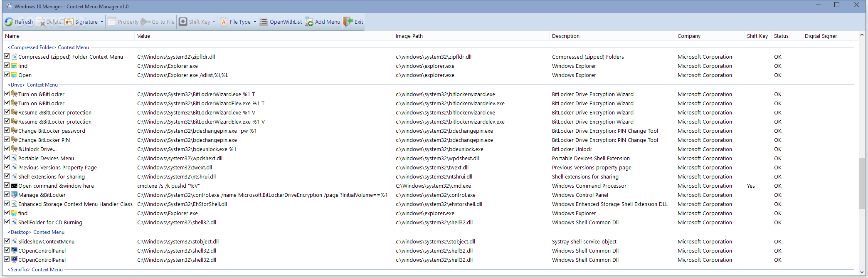Click 'Systray shell service object' description
This screenshot has width=868, height=278.
584,242
